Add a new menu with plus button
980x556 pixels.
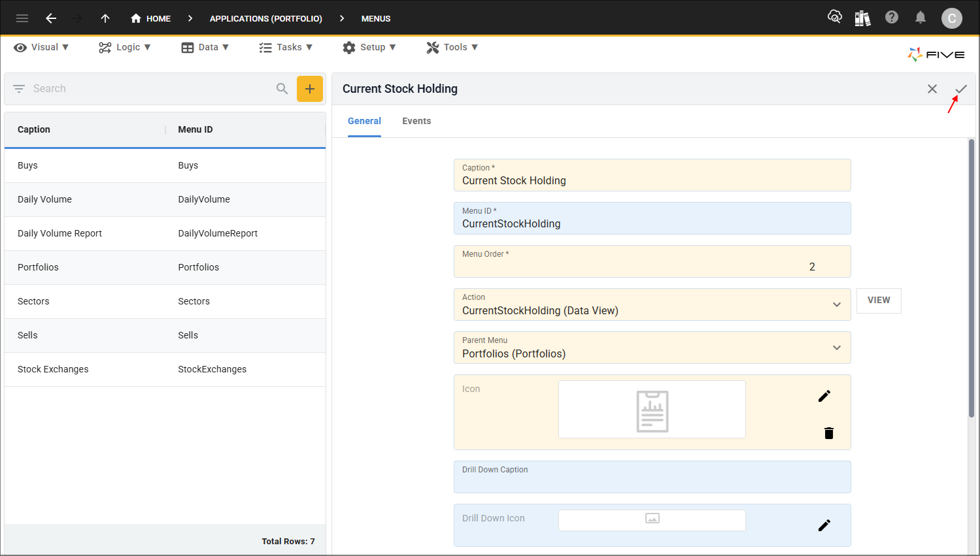point(310,89)
